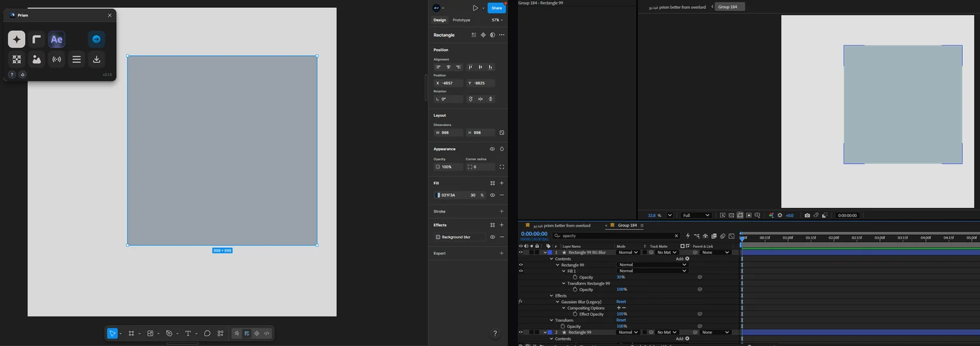
Task: Click the Group 184 composition viewer tab
Action: (728, 7)
